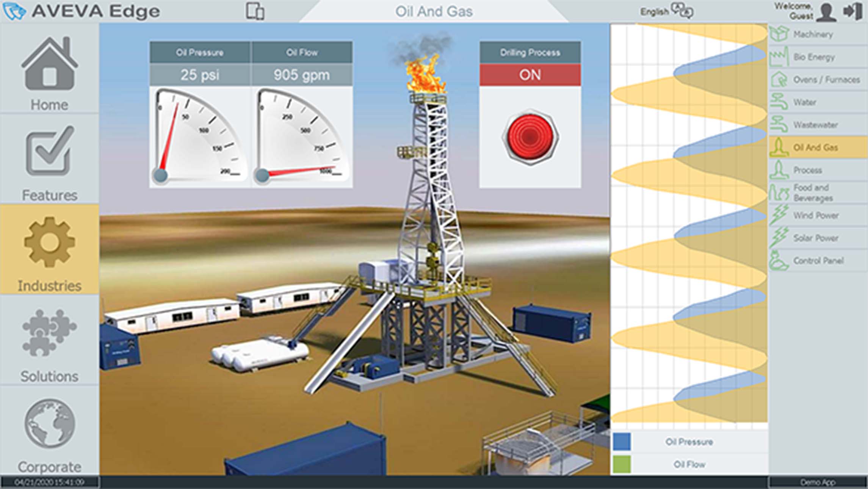
Task: Click the Oil And Gas list label
Action: [x=816, y=147]
